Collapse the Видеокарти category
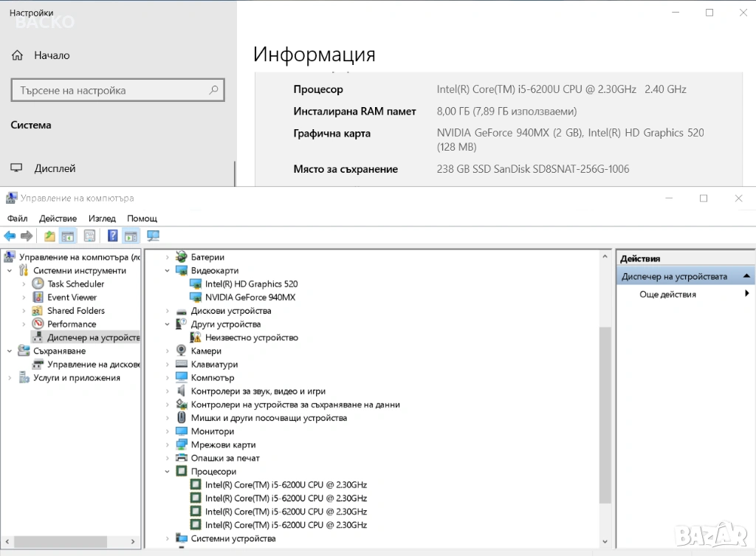The width and height of the screenshot is (756, 556). coord(168,271)
